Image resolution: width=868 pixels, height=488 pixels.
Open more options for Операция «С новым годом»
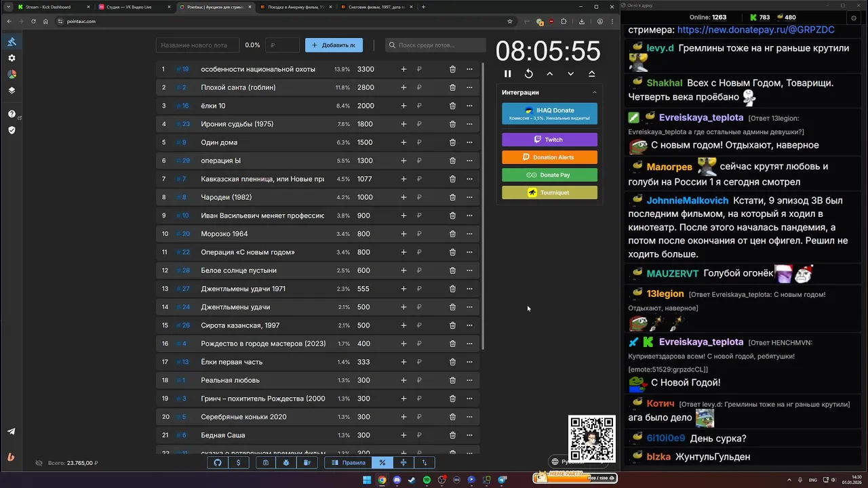point(469,252)
